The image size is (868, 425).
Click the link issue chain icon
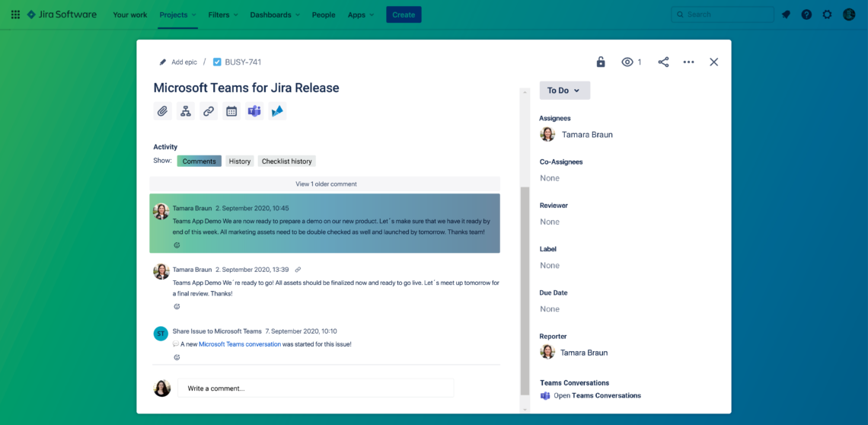(209, 111)
